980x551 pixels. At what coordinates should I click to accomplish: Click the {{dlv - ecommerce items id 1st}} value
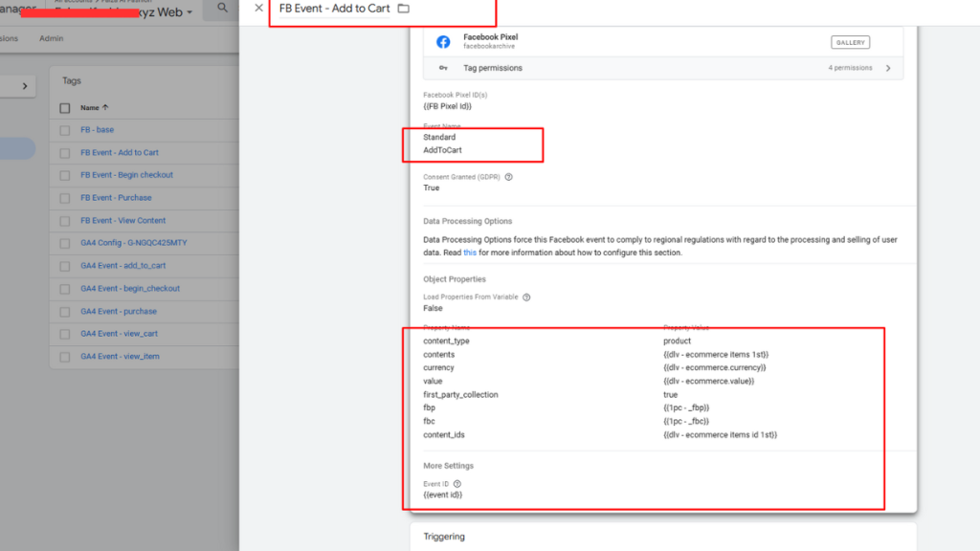(x=720, y=435)
